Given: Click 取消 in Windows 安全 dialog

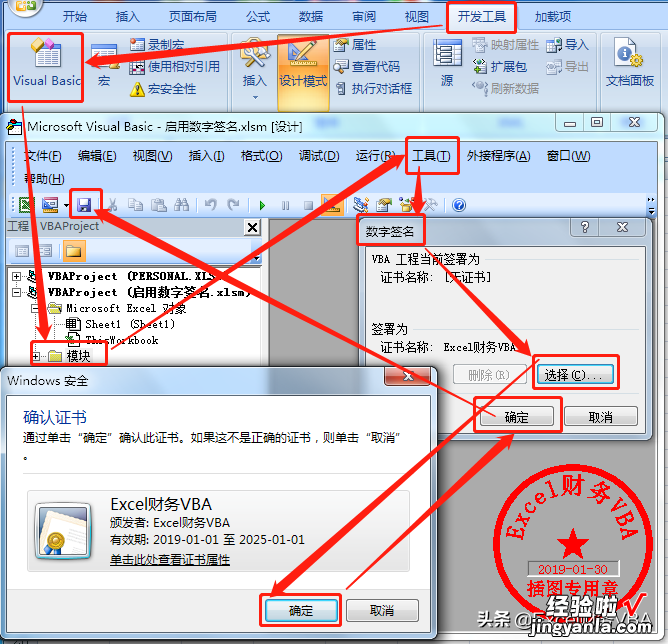Looking at the screenshot, I should [x=382, y=611].
